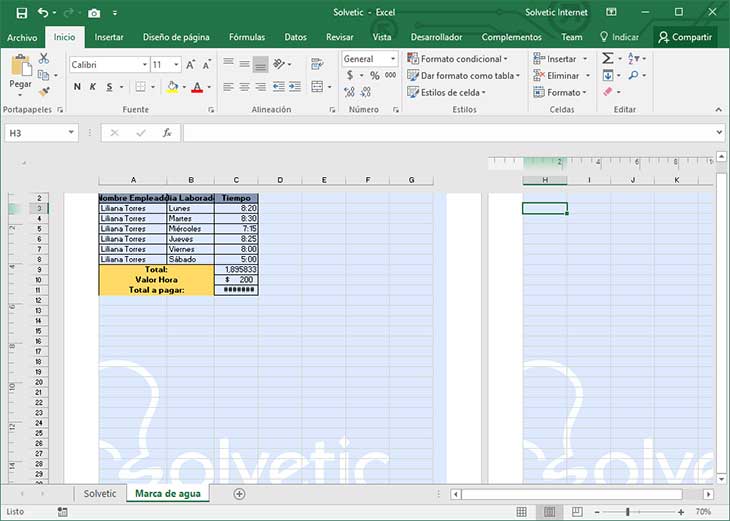Click the Copy icon
The height and width of the screenshot is (521, 730).
[43, 74]
